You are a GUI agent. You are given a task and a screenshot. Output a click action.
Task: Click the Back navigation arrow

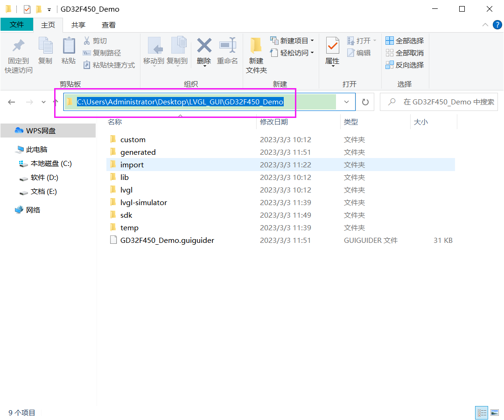12,102
